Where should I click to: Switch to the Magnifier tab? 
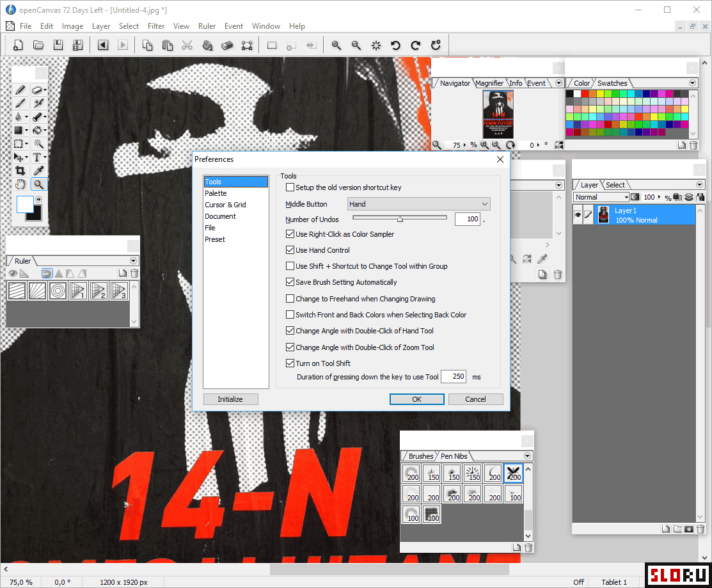[x=489, y=83]
